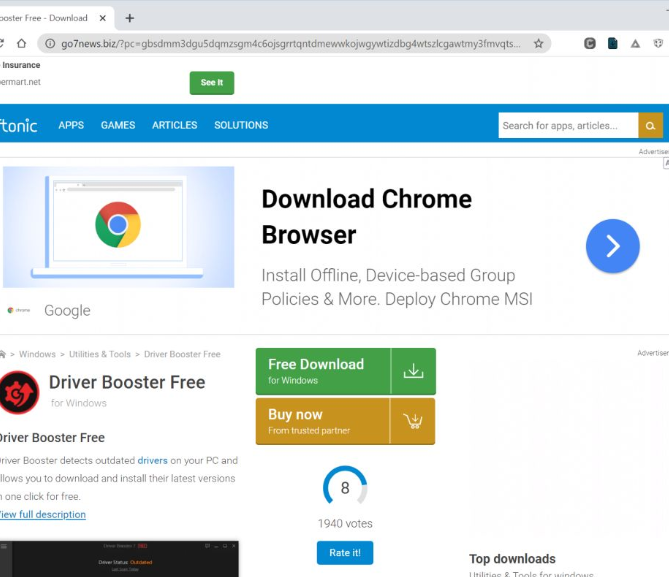Screen dimensions: 669x577
Task: Go to the GAMES section
Action: (x=118, y=125)
